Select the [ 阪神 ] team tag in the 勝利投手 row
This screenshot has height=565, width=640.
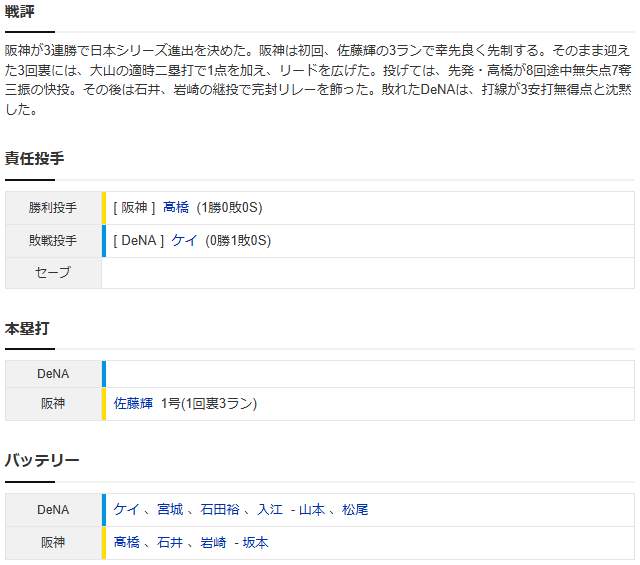(134, 207)
